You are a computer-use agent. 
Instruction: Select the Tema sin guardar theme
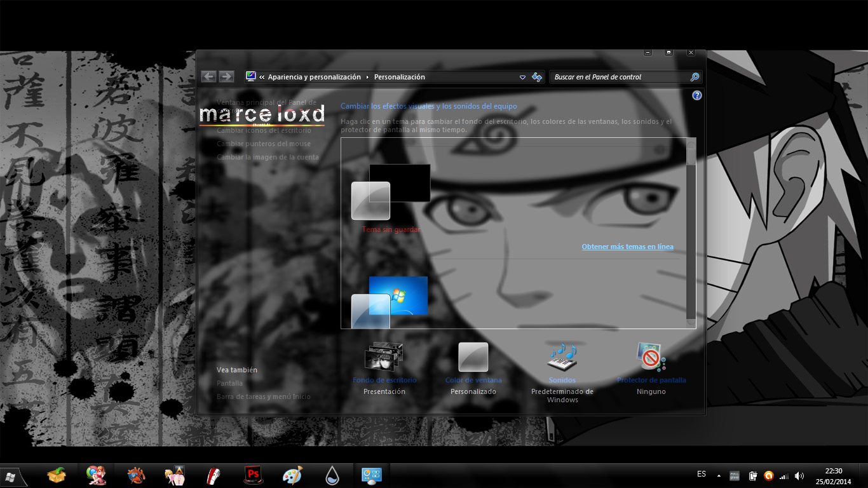(x=391, y=199)
